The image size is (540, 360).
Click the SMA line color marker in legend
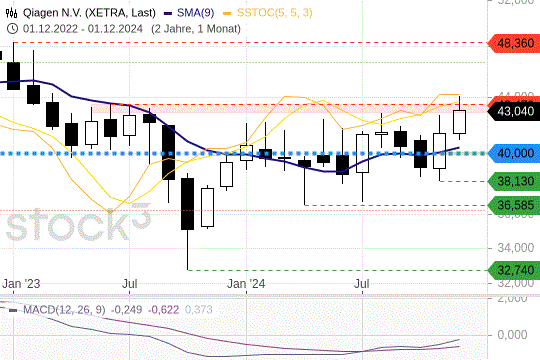pyautogui.click(x=168, y=14)
